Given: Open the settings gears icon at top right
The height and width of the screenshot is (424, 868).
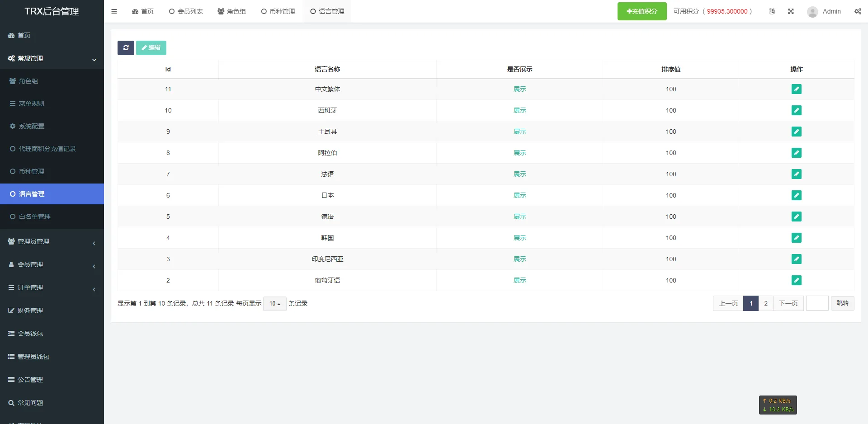Looking at the screenshot, I should [x=857, y=11].
